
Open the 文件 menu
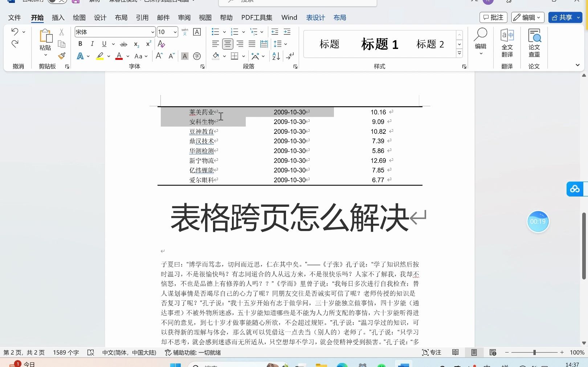(15, 17)
